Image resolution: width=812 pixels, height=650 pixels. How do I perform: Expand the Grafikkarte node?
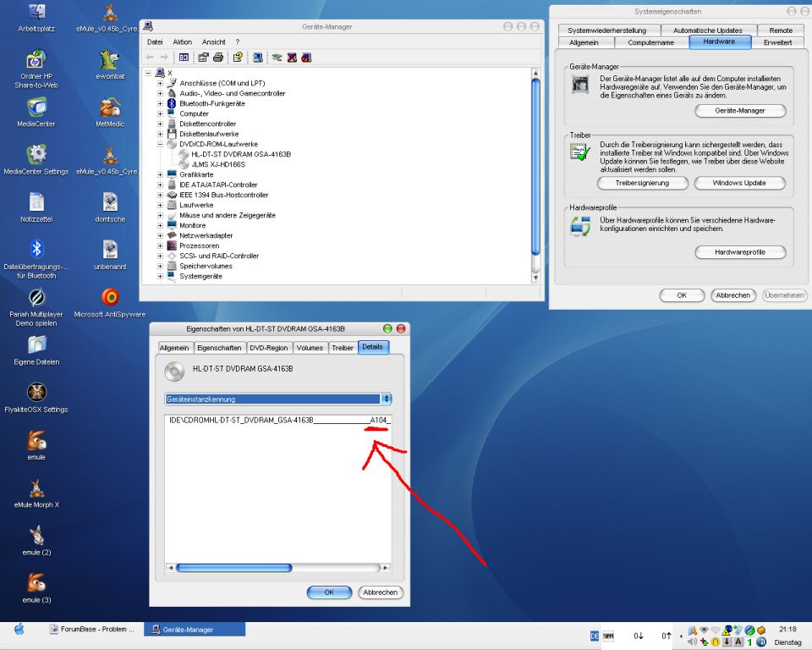tap(160, 174)
